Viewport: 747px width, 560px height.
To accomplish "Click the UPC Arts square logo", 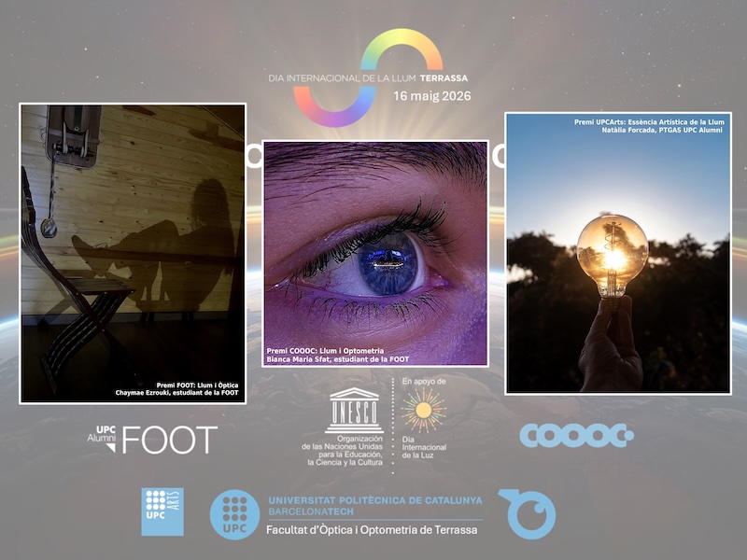I will 162,511.
